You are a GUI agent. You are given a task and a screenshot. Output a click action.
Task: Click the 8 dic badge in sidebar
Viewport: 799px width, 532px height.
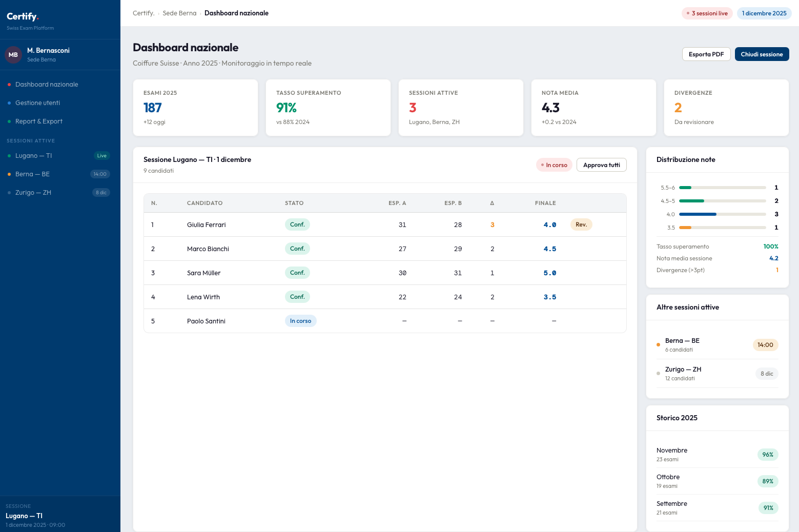(101, 193)
